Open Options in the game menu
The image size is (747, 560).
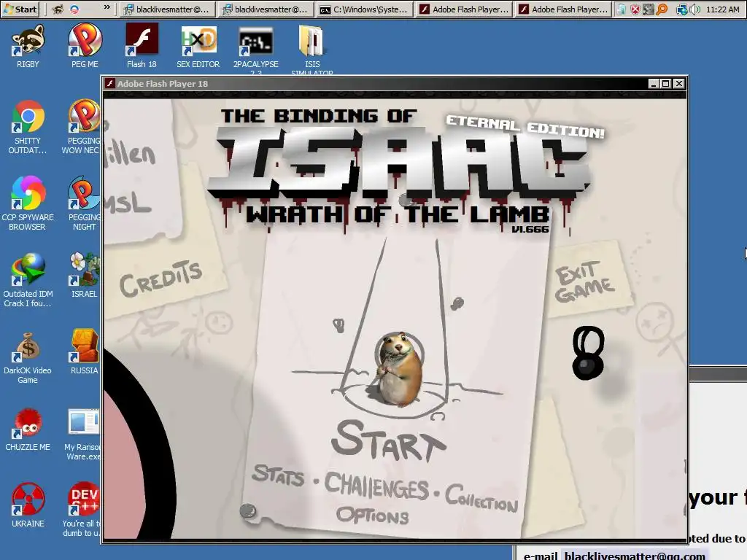373,515
